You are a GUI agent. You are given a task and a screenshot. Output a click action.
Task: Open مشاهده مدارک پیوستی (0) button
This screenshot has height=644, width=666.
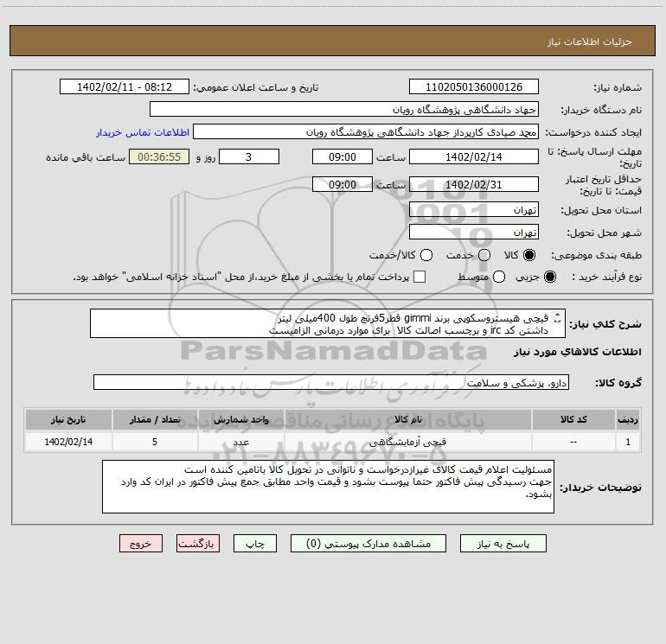click(x=368, y=544)
